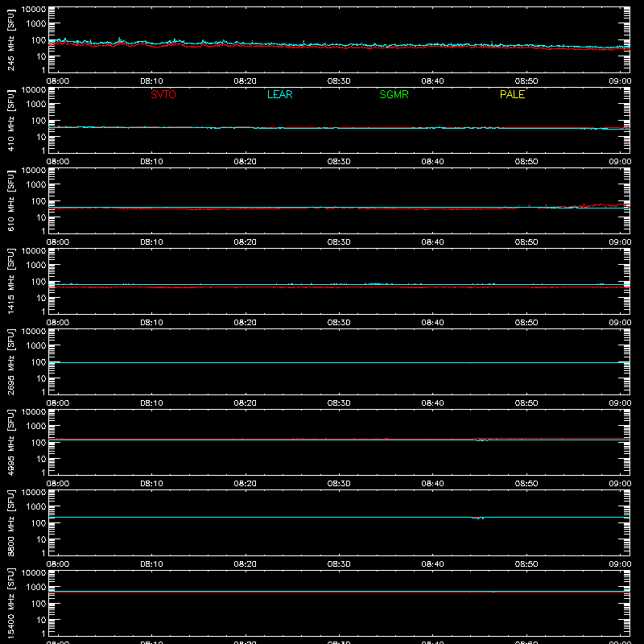This screenshot has width=644, height=644.
Task: Select the 1415 MHz [SFU] axis title
Action: tap(10, 281)
